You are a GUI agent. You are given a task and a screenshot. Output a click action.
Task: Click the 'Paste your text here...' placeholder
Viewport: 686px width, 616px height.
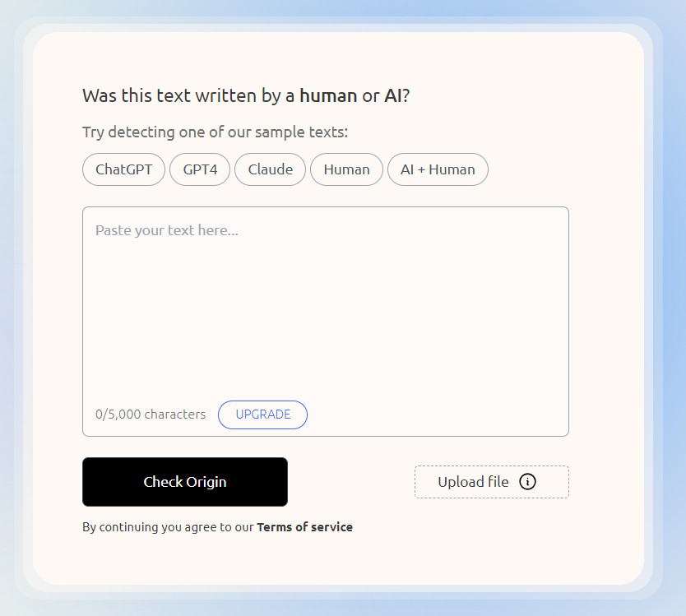pos(167,230)
